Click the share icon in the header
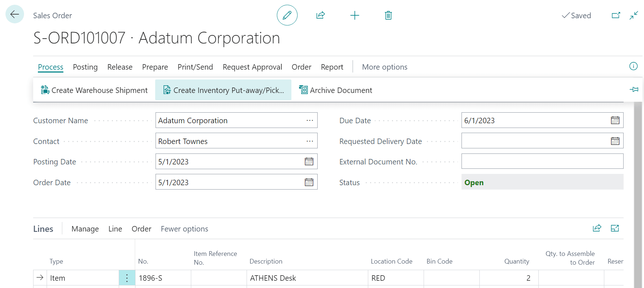The width and height of the screenshot is (644, 288). pyautogui.click(x=321, y=15)
